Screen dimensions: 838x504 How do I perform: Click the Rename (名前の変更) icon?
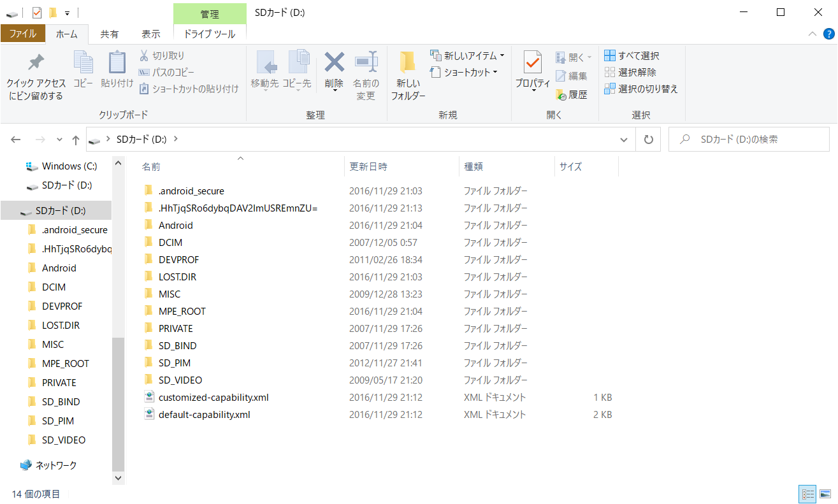(x=366, y=63)
